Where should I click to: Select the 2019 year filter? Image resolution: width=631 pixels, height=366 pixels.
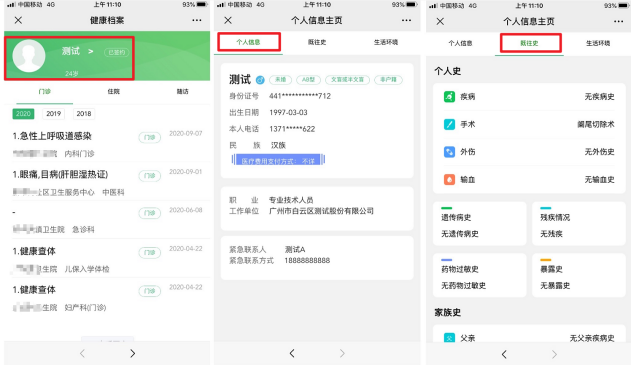[x=54, y=114]
